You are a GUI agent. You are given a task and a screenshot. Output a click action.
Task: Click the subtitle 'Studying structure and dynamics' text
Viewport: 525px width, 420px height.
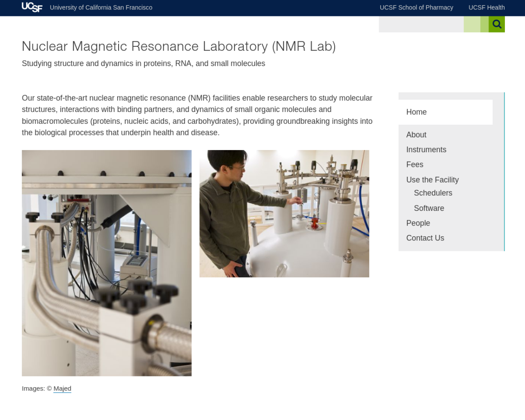pyautogui.click(x=144, y=64)
